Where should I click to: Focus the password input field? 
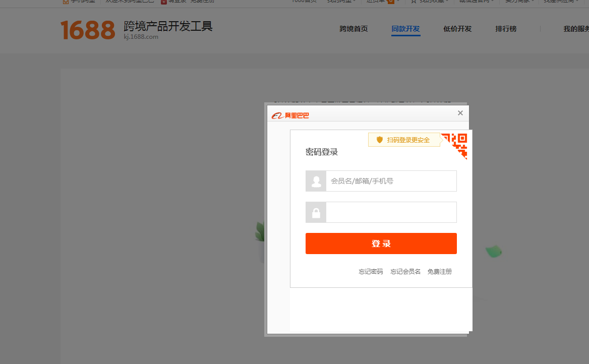coord(391,213)
